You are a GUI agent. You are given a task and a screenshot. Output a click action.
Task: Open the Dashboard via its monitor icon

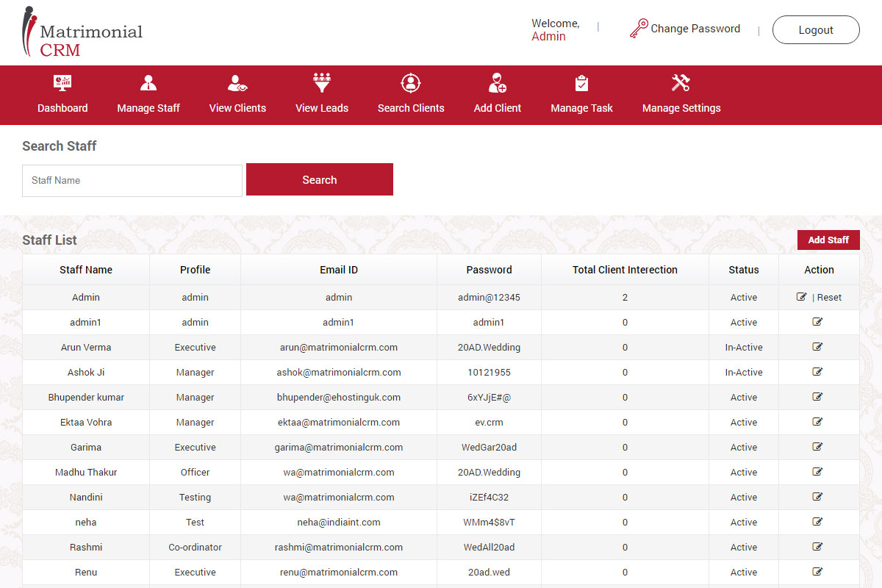click(x=62, y=82)
